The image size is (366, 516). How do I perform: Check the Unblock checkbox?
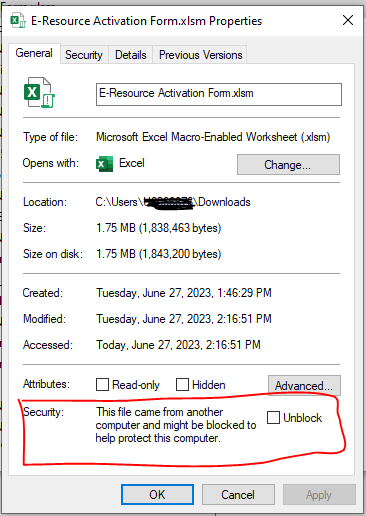(x=273, y=417)
